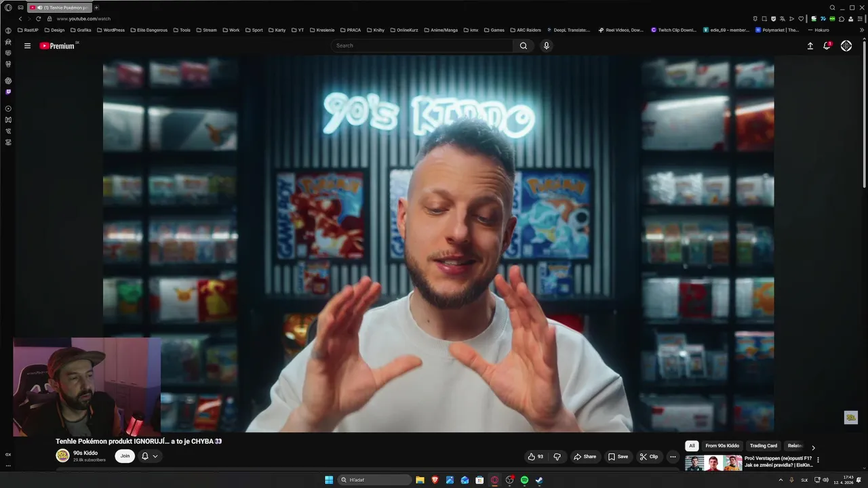
Task: Open the Verstappen F1 recommended video thumbnail
Action: [713, 464]
